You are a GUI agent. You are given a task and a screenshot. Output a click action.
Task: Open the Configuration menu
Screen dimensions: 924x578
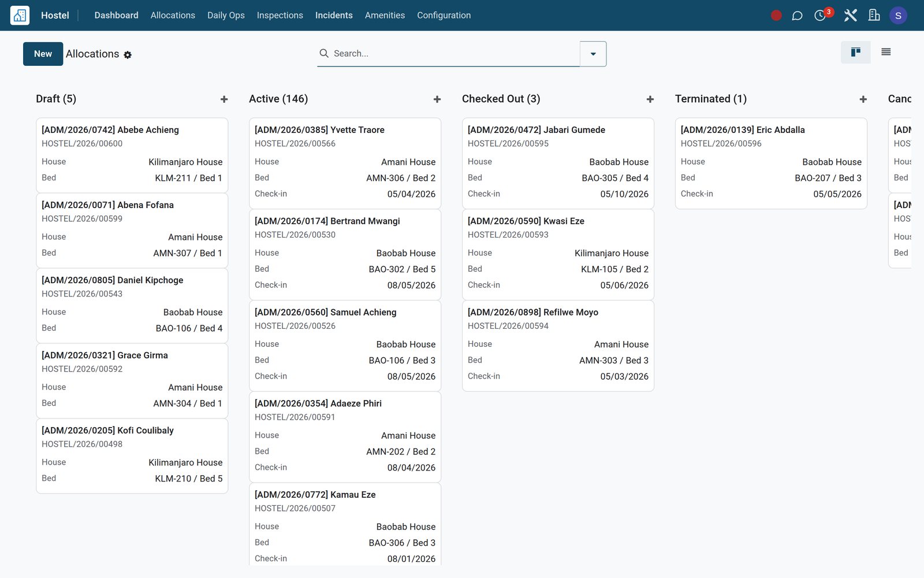(x=444, y=16)
